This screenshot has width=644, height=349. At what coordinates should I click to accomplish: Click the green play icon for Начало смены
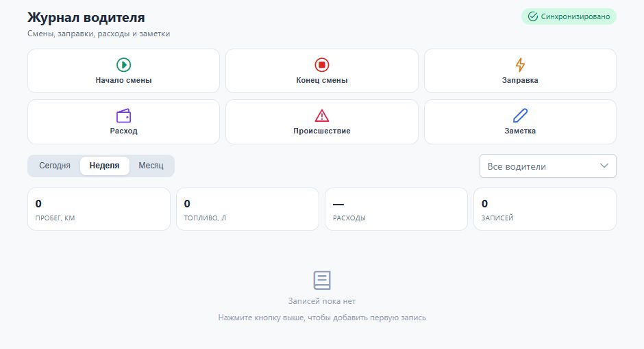point(123,65)
